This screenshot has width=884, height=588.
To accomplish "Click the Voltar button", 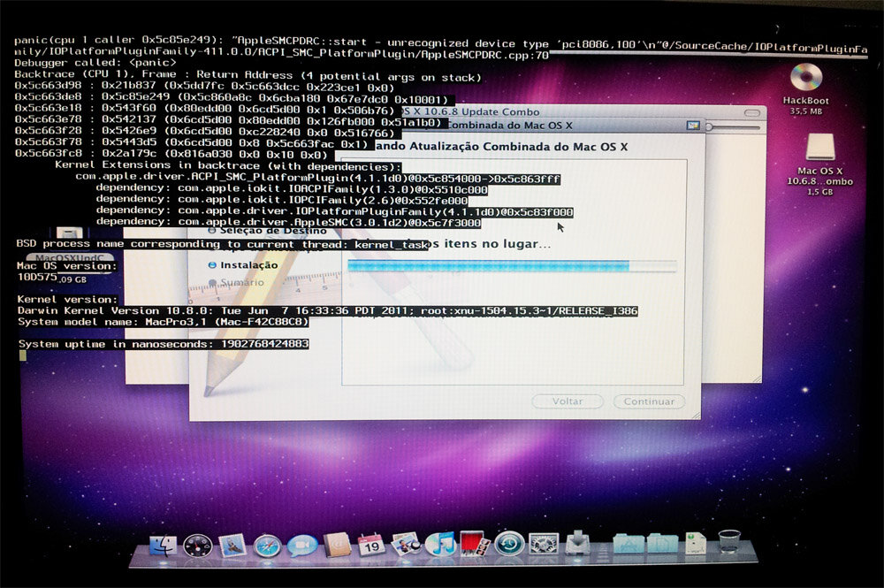I will click(567, 401).
